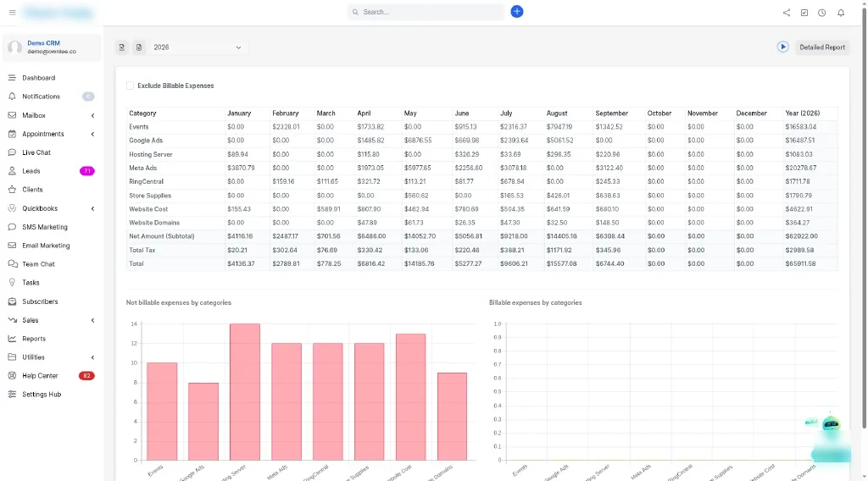The image size is (868, 481).
Task: Click the Hosting Server bar in chart
Action: click(x=245, y=391)
